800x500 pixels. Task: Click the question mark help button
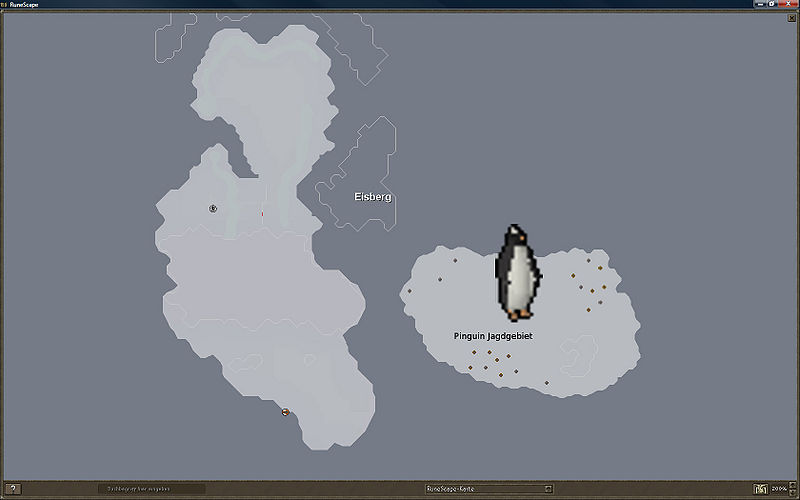[13, 489]
